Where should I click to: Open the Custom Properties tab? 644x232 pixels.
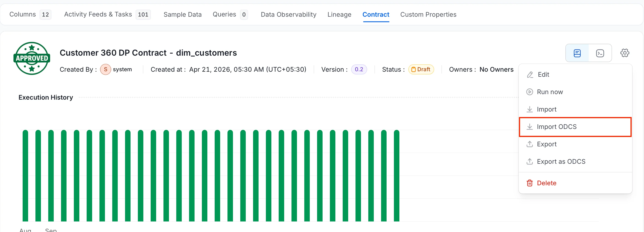click(x=428, y=14)
